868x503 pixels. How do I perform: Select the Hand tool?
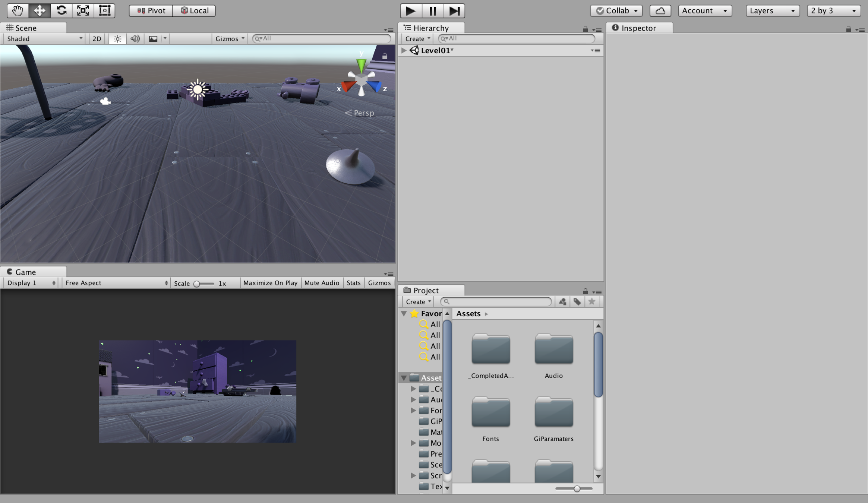17,10
